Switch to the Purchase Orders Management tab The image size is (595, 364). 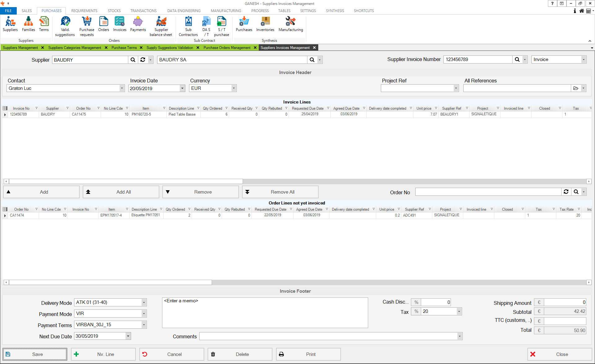click(x=227, y=48)
